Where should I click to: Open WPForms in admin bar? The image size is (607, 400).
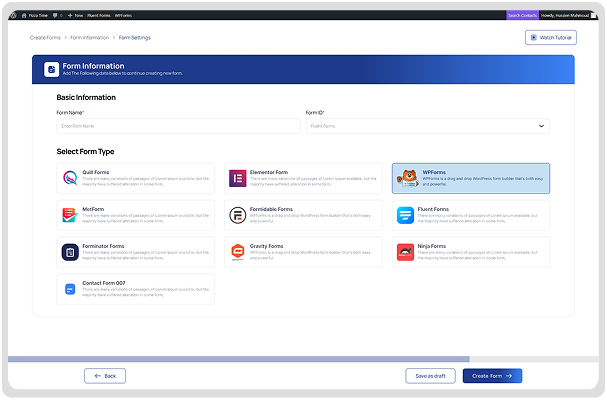[123, 15]
